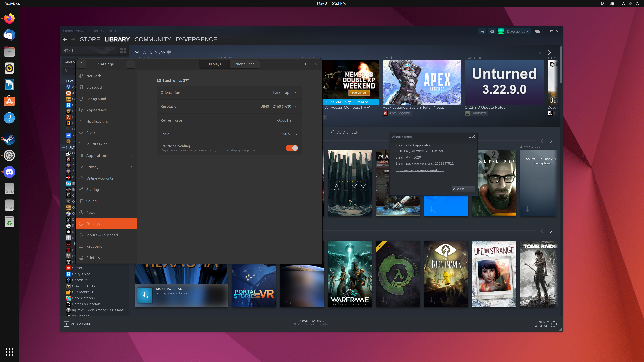Click the Activities button
The height and width of the screenshot is (362, 644).
coord(12,4)
